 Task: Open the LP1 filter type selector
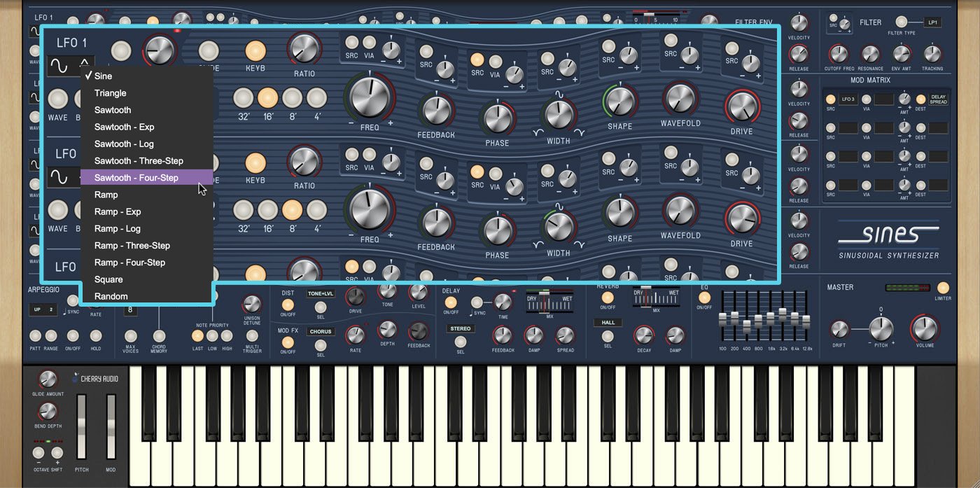click(932, 22)
